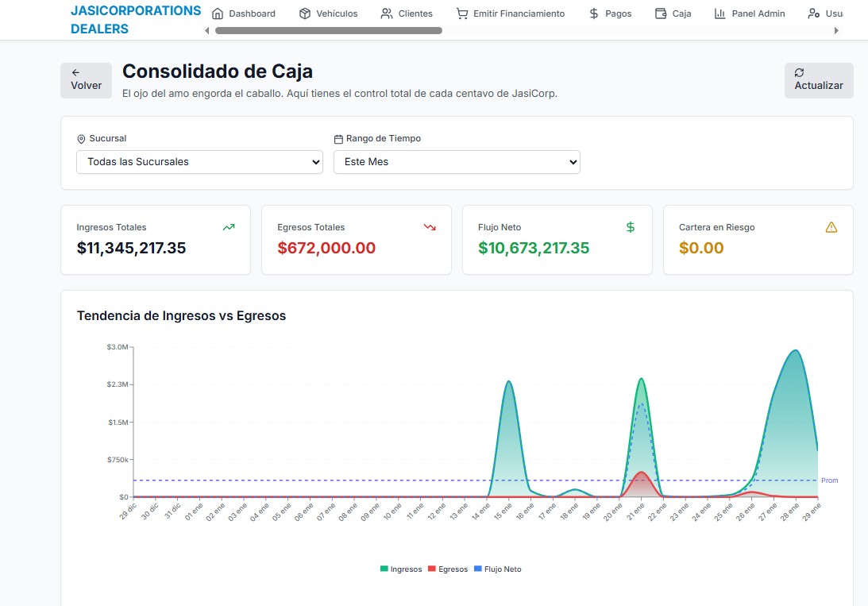
Task: Select Caja in the navigation bar
Action: (x=673, y=13)
